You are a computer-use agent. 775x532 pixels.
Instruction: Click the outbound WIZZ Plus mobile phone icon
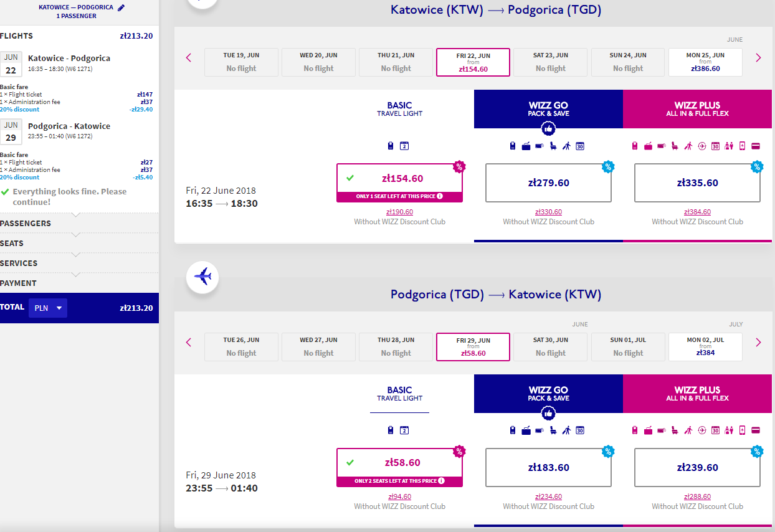pos(742,146)
